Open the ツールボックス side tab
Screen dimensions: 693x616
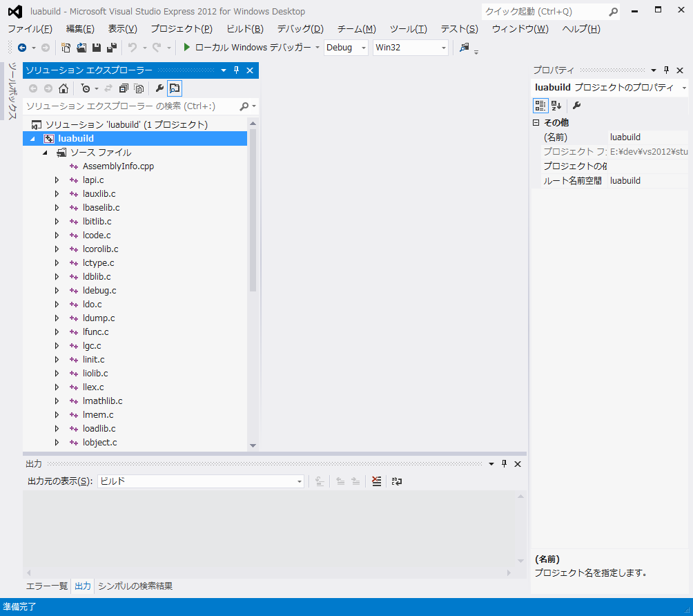(x=12, y=90)
